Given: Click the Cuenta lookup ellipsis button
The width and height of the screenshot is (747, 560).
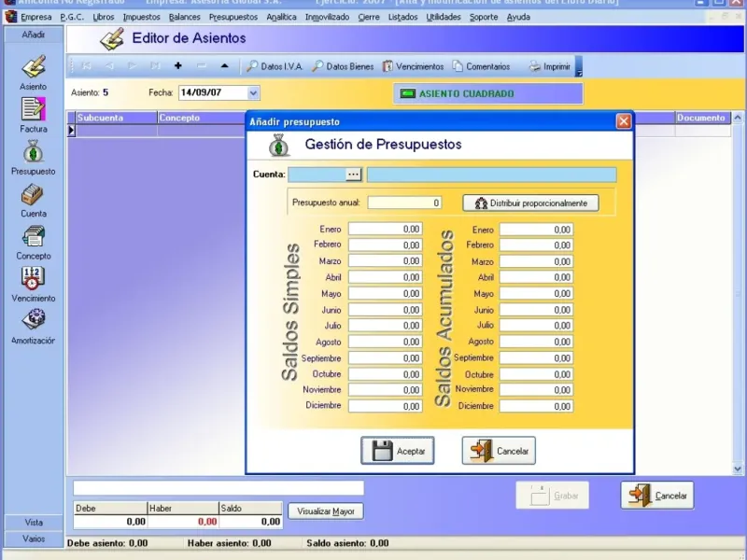Looking at the screenshot, I should point(353,175).
